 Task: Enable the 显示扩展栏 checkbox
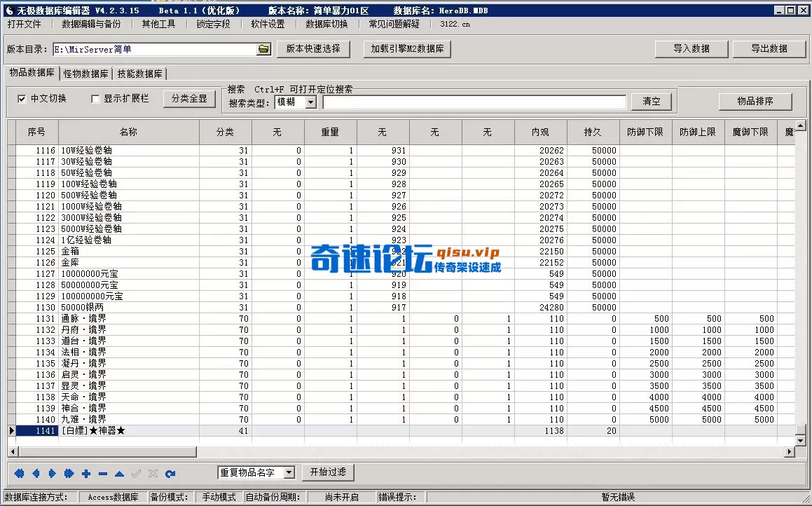click(96, 99)
